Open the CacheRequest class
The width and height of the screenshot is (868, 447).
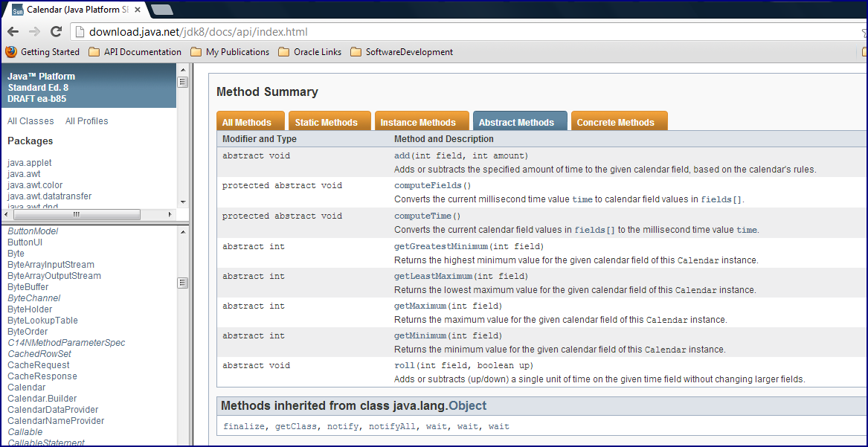pos(38,365)
